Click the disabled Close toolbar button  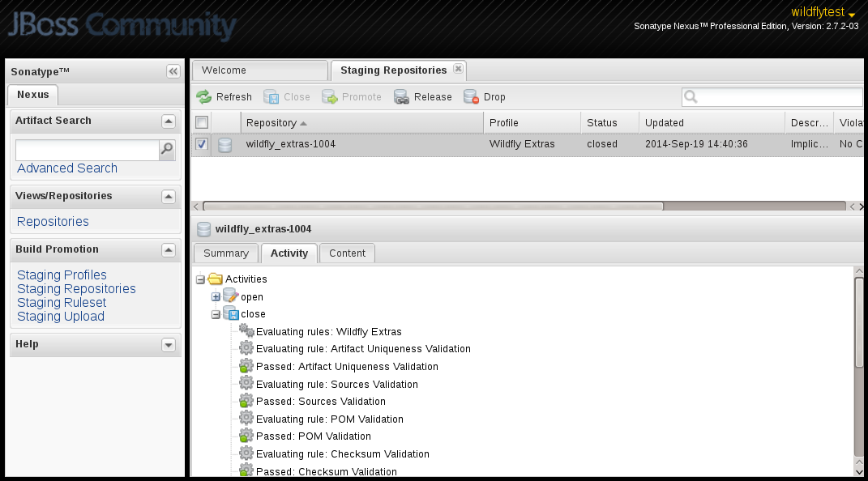click(287, 97)
